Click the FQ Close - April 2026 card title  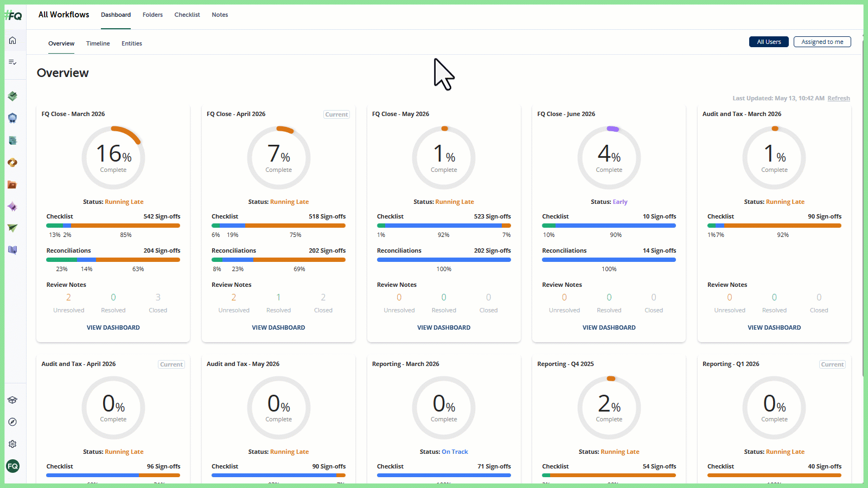pos(236,114)
